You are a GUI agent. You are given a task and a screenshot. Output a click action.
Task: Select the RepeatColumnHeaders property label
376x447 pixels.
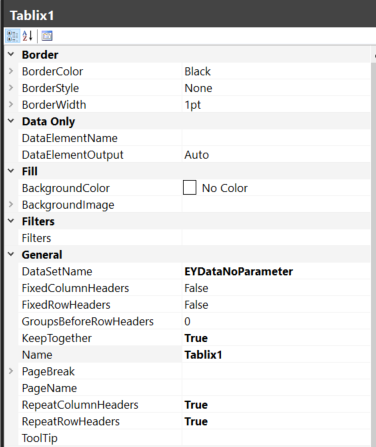(x=80, y=405)
